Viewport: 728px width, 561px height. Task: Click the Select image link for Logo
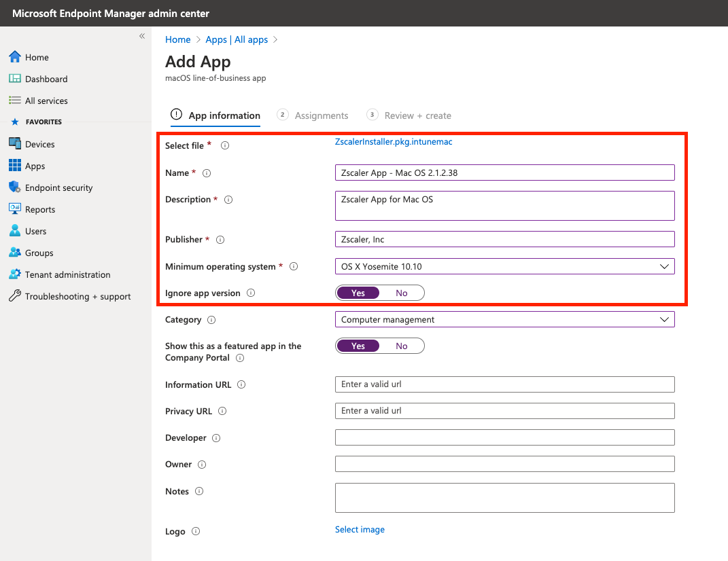pyautogui.click(x=360, y=530)
